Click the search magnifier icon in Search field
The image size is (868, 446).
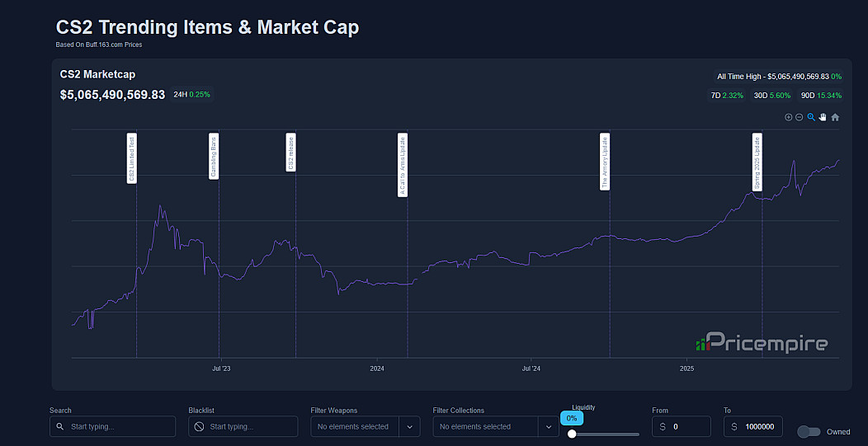point(60,427)
